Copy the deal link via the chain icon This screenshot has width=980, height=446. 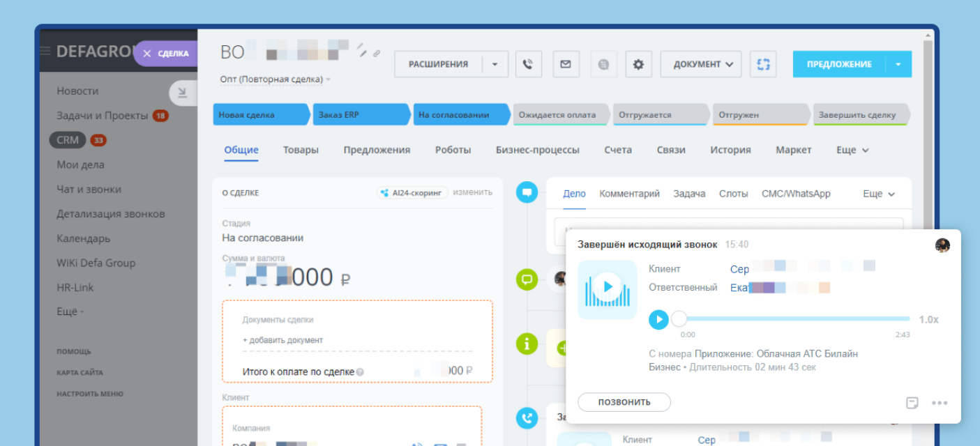(377, 53)
